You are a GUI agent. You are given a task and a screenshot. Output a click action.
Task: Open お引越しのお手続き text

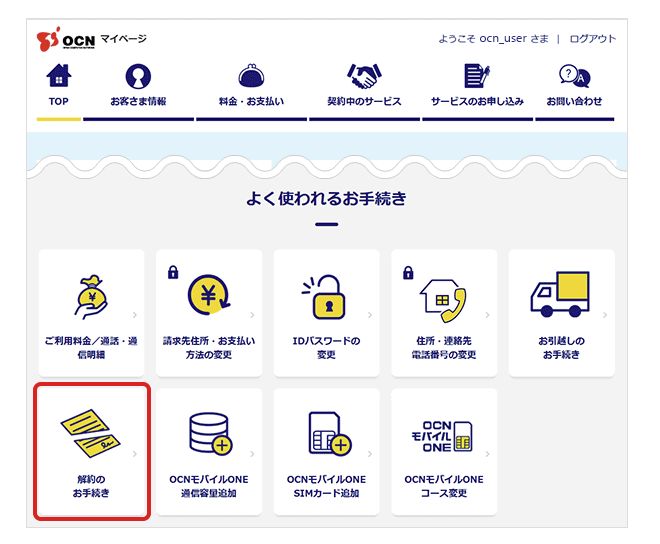pyautogui.click(x=561, y=348)
